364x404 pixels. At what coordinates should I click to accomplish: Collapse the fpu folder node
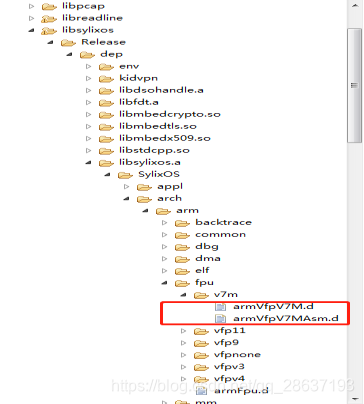click(x=165, y=283)
